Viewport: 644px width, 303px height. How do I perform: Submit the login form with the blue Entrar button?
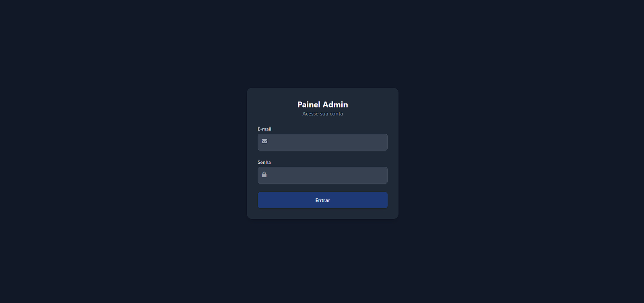point(322,200)
